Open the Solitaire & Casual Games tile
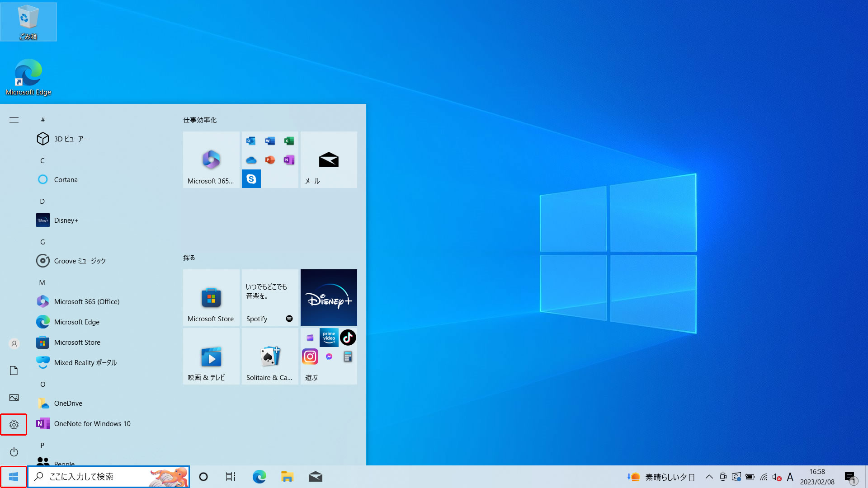 coord(270,356)
